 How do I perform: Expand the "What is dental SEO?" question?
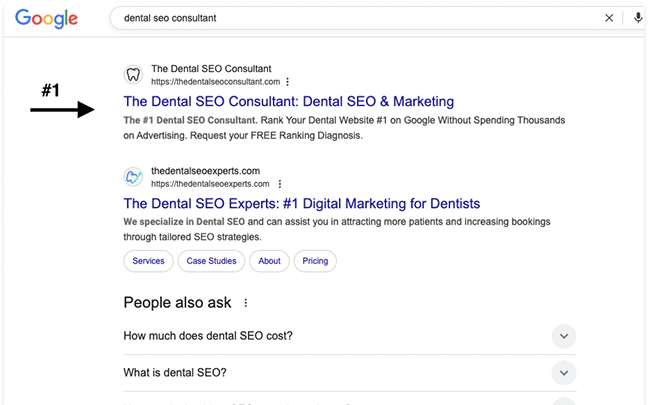pyautogui.click(x=564, y=373)
